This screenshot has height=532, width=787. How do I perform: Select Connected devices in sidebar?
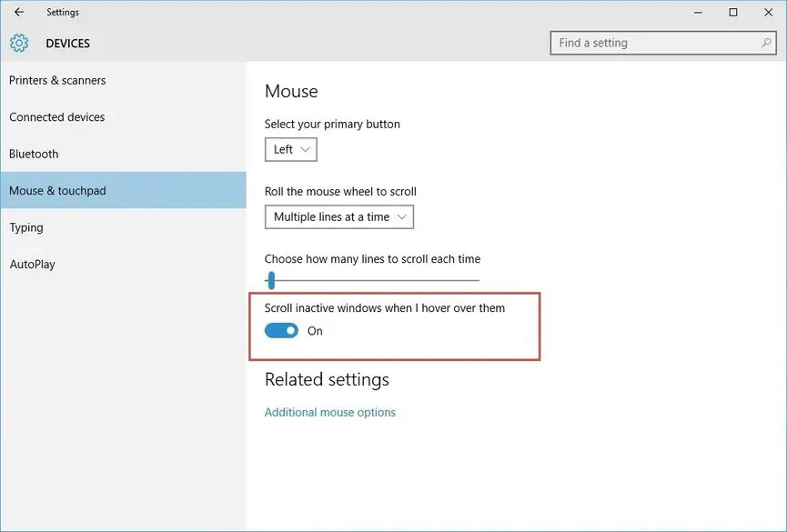[56, 117]
